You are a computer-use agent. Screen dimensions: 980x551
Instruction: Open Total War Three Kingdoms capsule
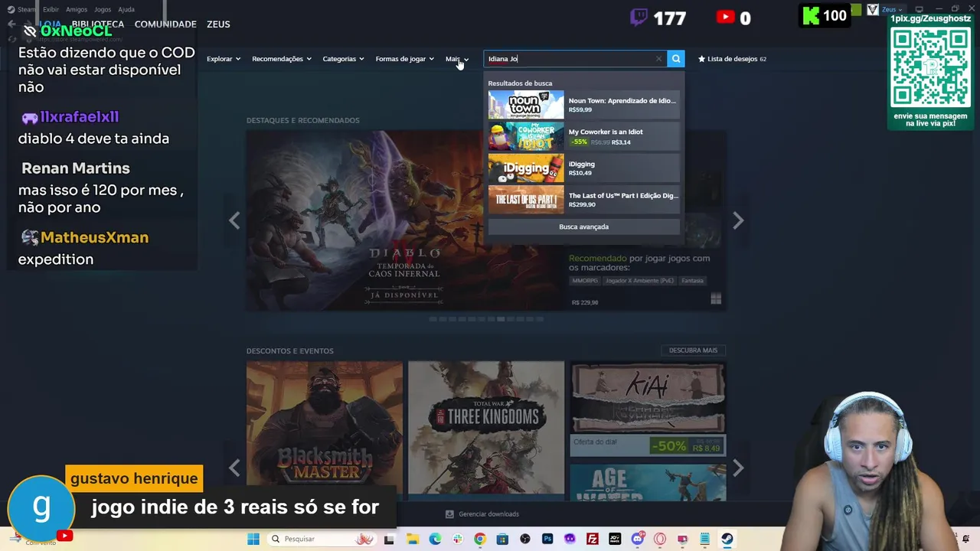click(486, 429)
